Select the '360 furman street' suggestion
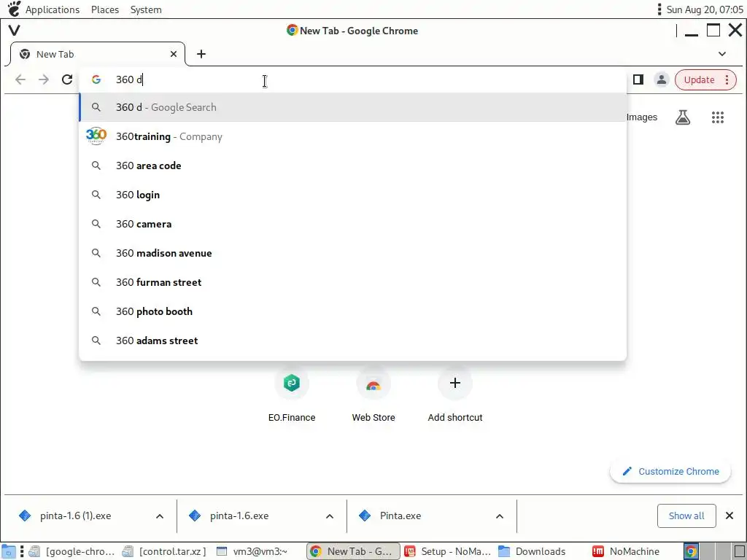Viewport: 747px width, 560px height. [352, 282]
